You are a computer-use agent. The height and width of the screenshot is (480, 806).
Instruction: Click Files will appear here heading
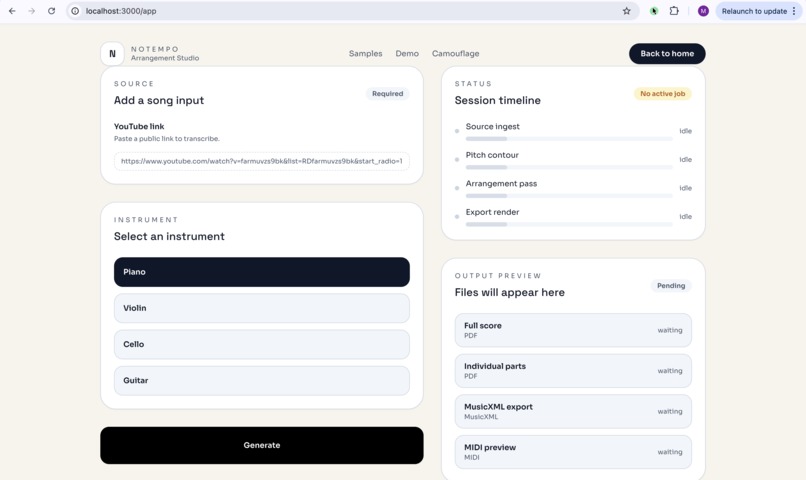coord(509,292)
